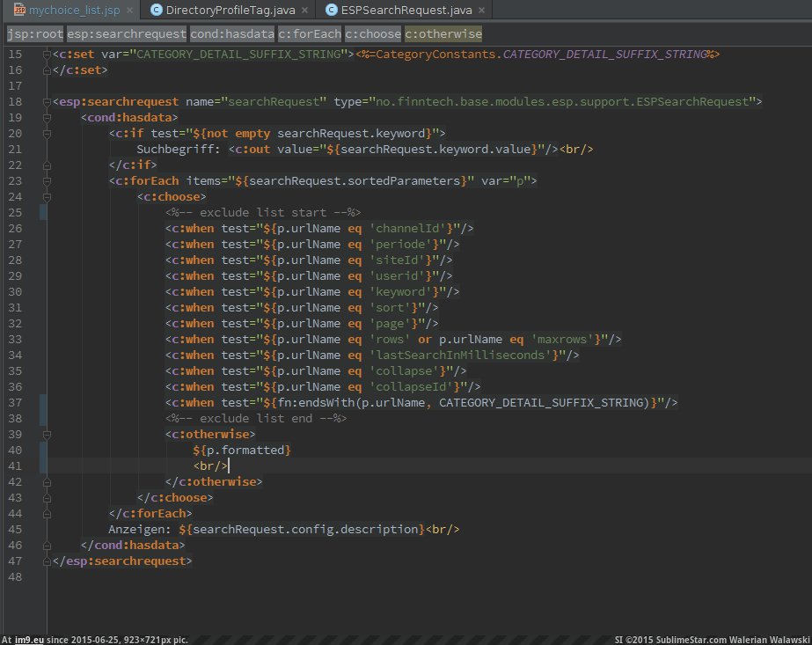
Task: Collapse the c:otherwise block on line 39
Action: tap(47, 435)
